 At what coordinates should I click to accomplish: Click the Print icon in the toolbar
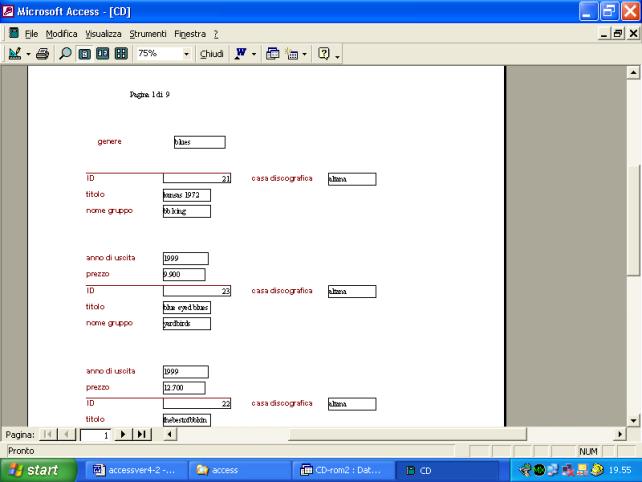tap(43, 53)
